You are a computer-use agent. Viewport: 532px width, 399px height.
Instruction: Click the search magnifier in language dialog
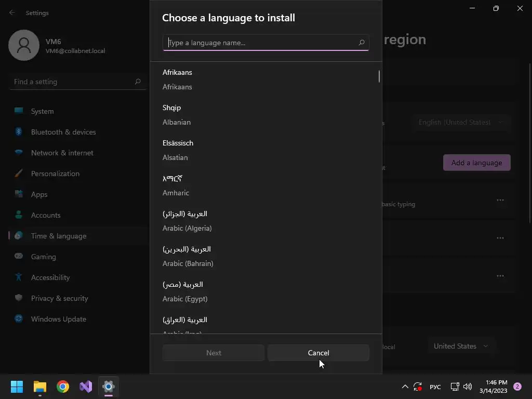pyautogui.click(x=362, y=43)
